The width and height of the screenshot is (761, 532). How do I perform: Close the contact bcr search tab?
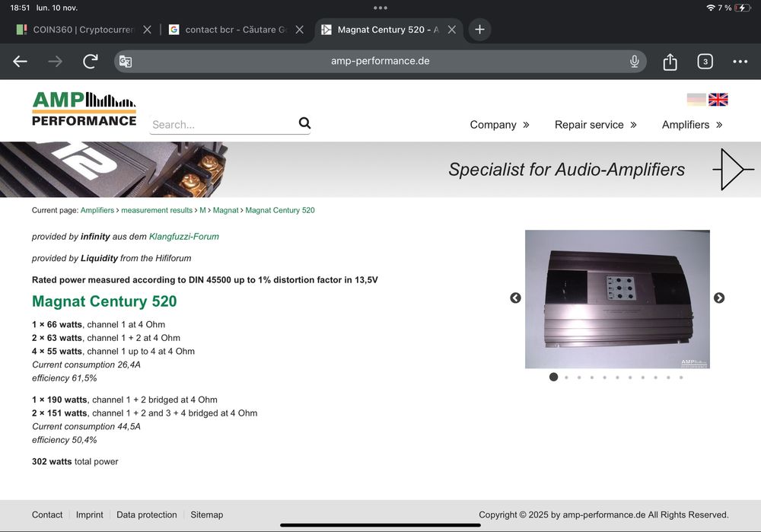pos(299,30)
